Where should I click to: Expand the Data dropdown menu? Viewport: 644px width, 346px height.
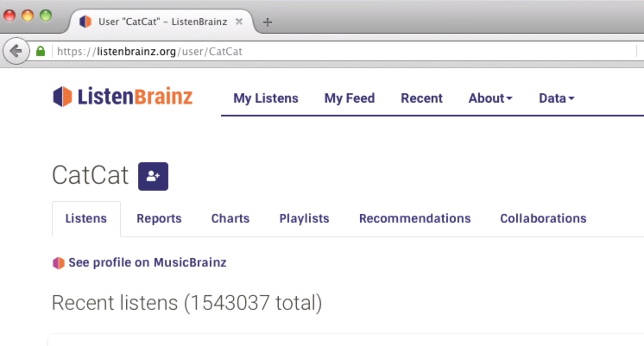coord(556,98)
